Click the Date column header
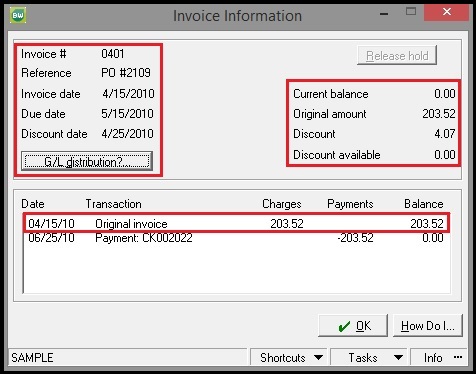The height and width of the screenshot is (374, 476). (x=33, y=204)
